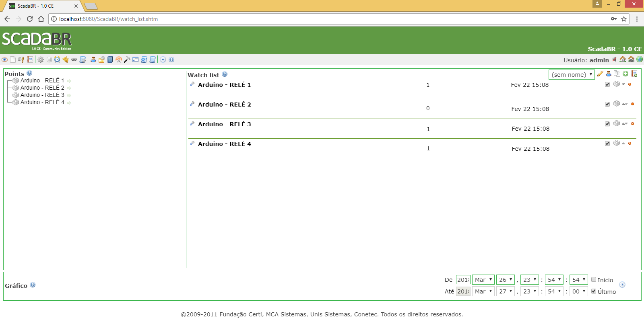Open scripting scroll with gear icon
Viewport: 644px width, 322px height.
[83, 59]
